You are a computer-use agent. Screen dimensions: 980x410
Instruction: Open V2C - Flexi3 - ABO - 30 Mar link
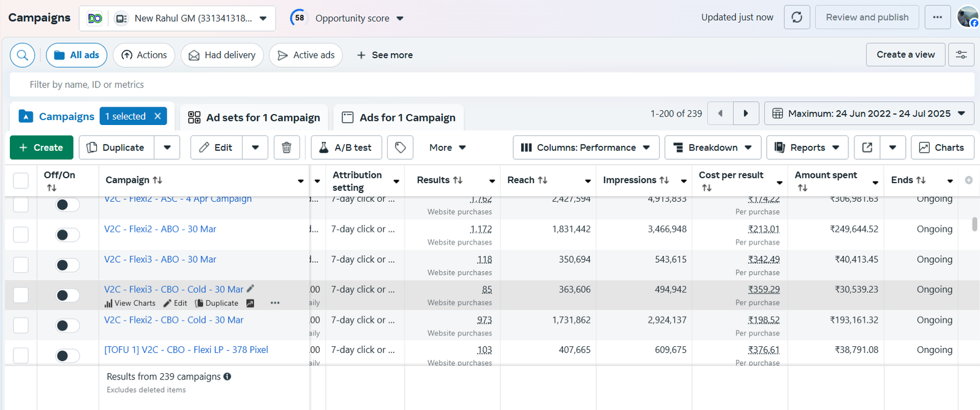pos(160,259)
